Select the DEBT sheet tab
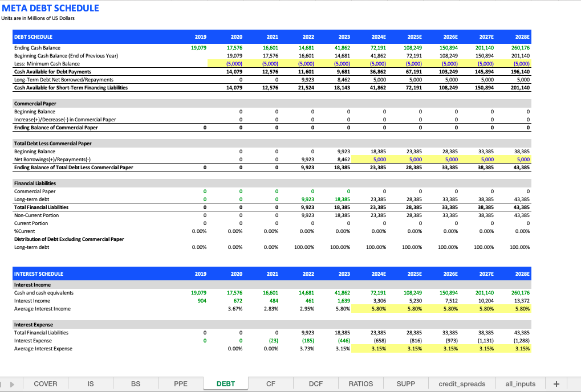This screenshot has width=581, height=392. click(226, 384)
